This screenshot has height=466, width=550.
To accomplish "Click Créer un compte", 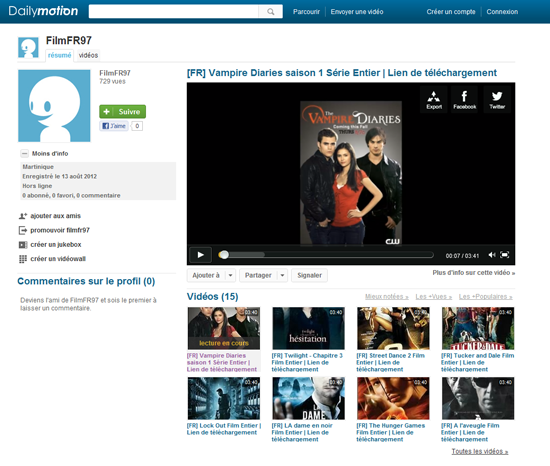I will (451, 12).
